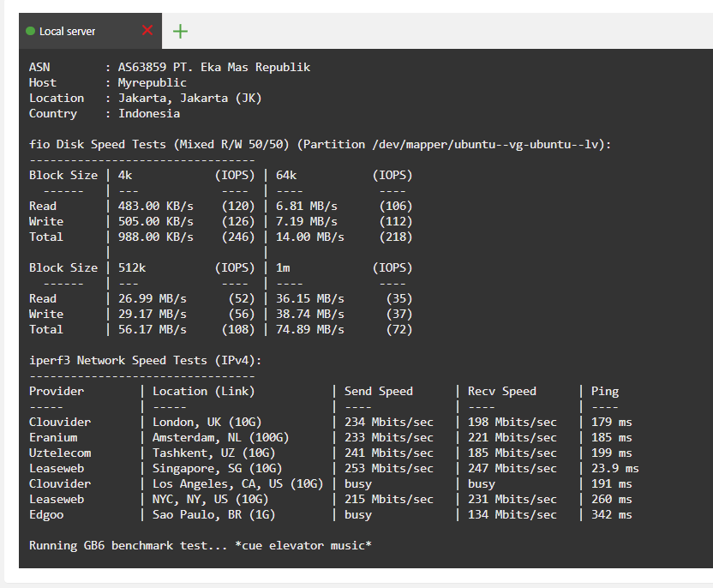713x588 pixels.
Task: Click the green connection status dot
Action: [x=31, y=32]
